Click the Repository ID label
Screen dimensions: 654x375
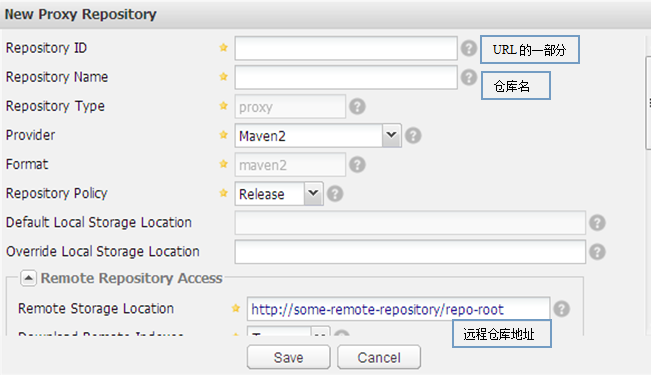[46, 48]
